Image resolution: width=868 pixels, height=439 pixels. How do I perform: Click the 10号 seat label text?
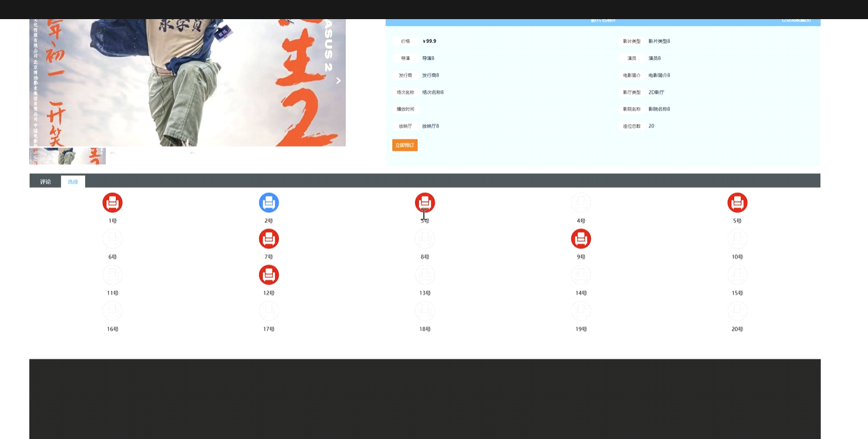[738, 257]
